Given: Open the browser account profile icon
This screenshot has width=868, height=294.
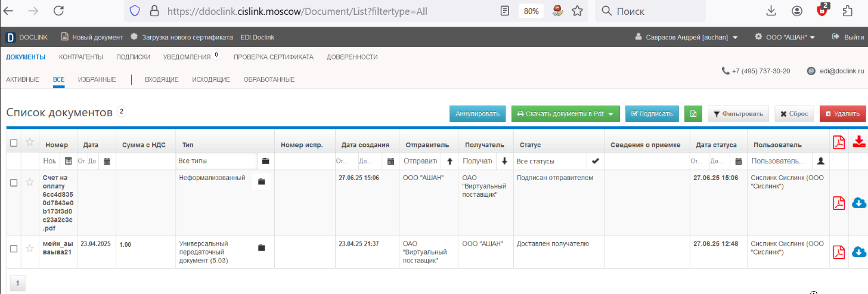Looking at the screenshot, I should tap(797, 11).
